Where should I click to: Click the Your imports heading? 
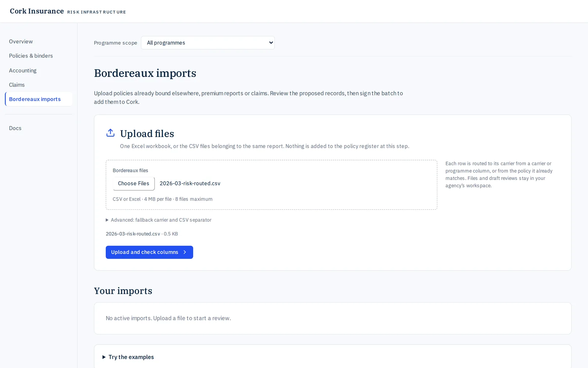point(123,291)
